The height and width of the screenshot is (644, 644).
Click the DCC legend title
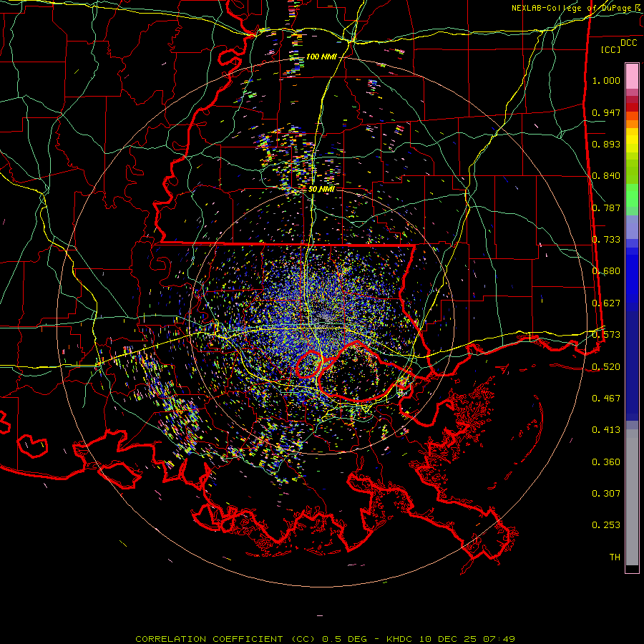(629, 43)
